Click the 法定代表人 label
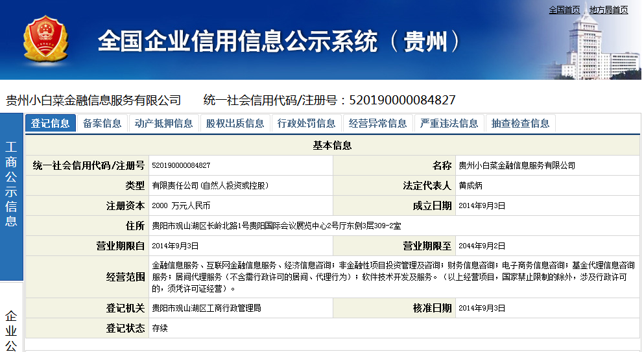 click(427, 185)
